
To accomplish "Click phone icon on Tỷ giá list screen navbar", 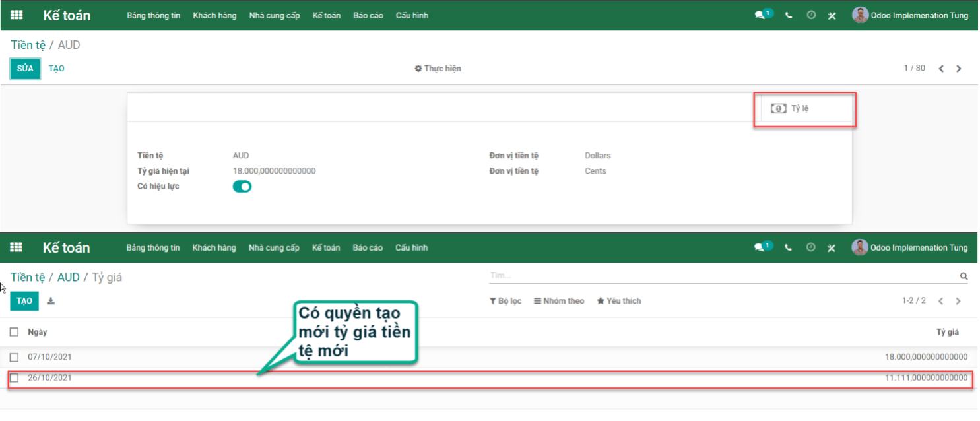I will point(789,247).
